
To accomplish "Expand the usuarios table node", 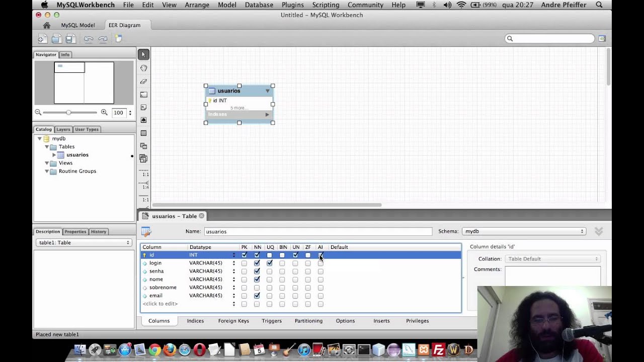I will 54,155.
